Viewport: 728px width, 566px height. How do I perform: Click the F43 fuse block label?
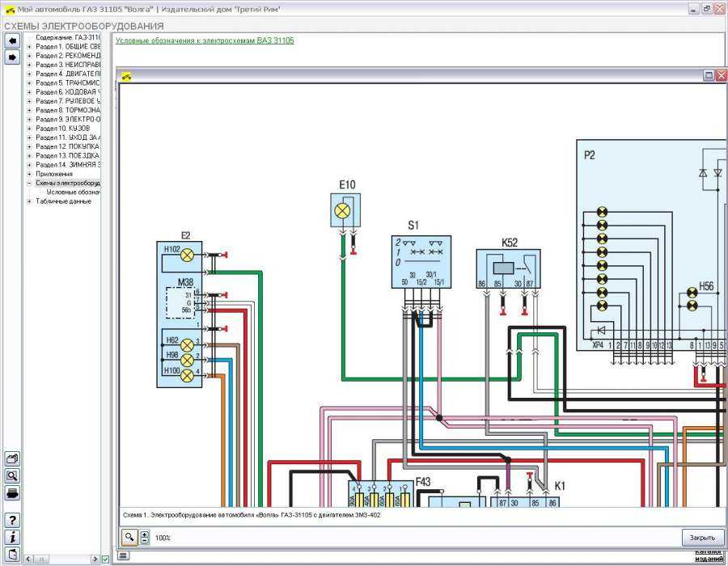[x=423, y=482]
